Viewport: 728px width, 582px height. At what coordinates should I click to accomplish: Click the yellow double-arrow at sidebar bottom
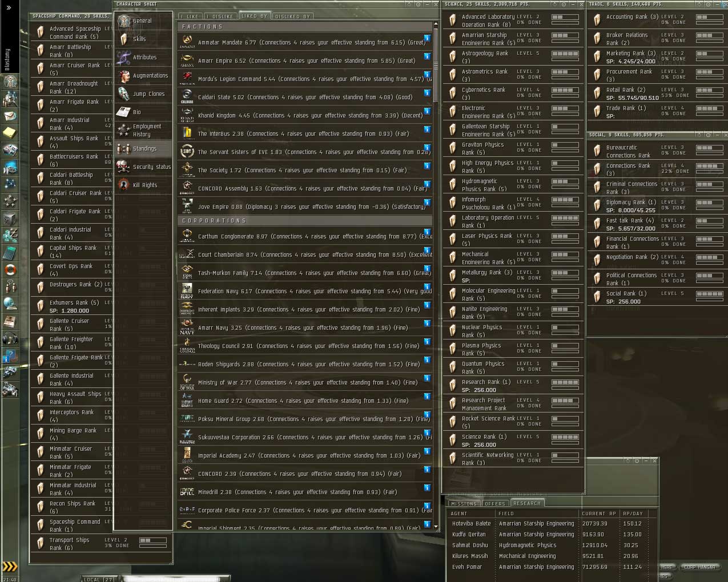coord(10,567)
